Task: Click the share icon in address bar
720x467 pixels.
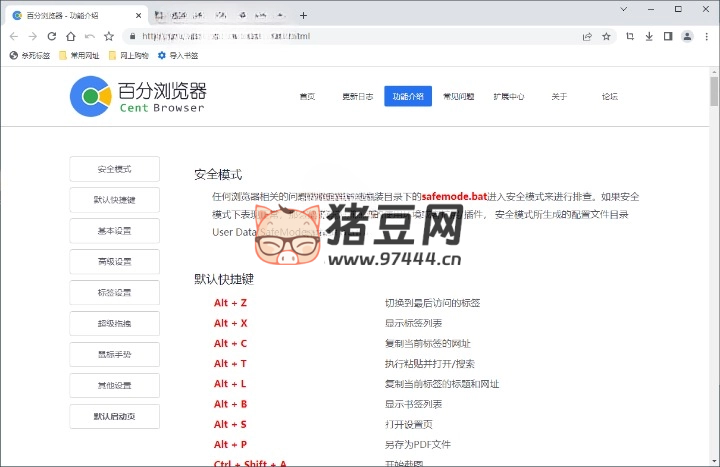Action: coord(587,36)
